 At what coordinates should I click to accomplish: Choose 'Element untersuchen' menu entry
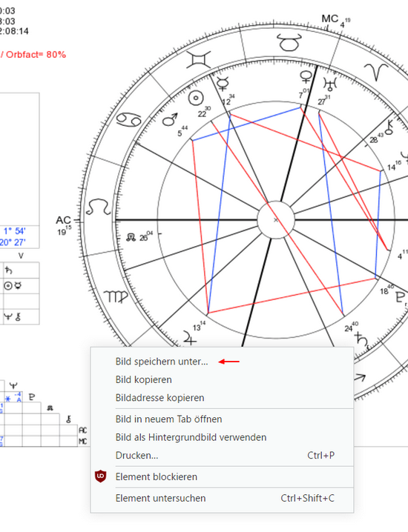222,498
